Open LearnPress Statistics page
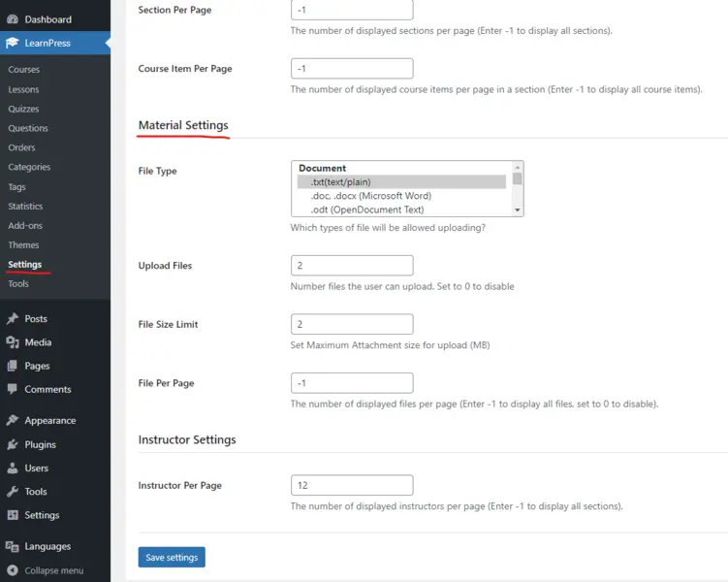 point(25,207)
